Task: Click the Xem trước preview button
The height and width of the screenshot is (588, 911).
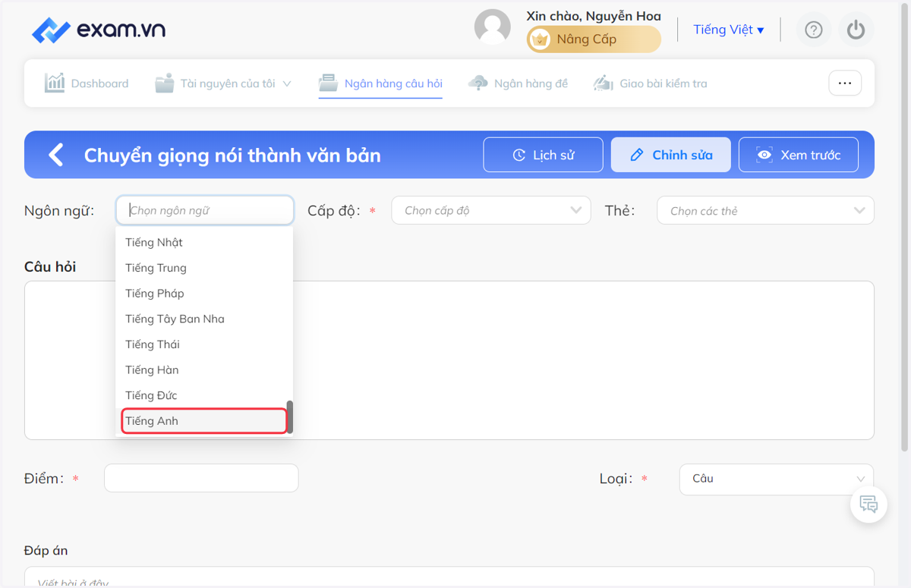Action: [x=799, y=155]
